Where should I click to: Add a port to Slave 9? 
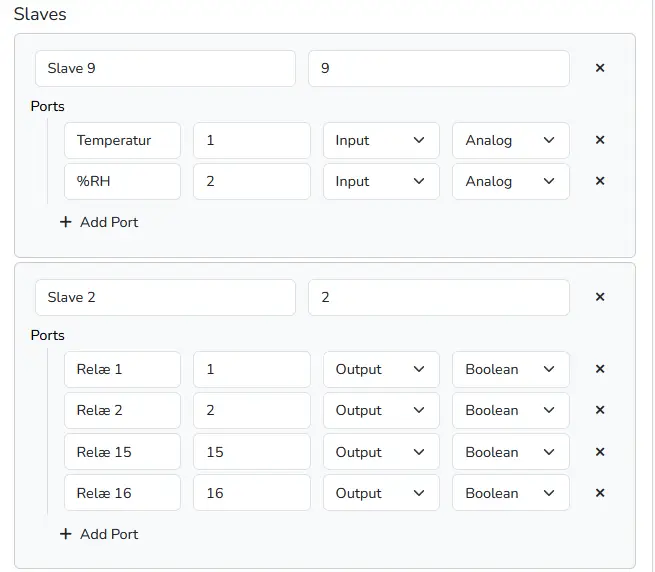click(x=99, y=222)
